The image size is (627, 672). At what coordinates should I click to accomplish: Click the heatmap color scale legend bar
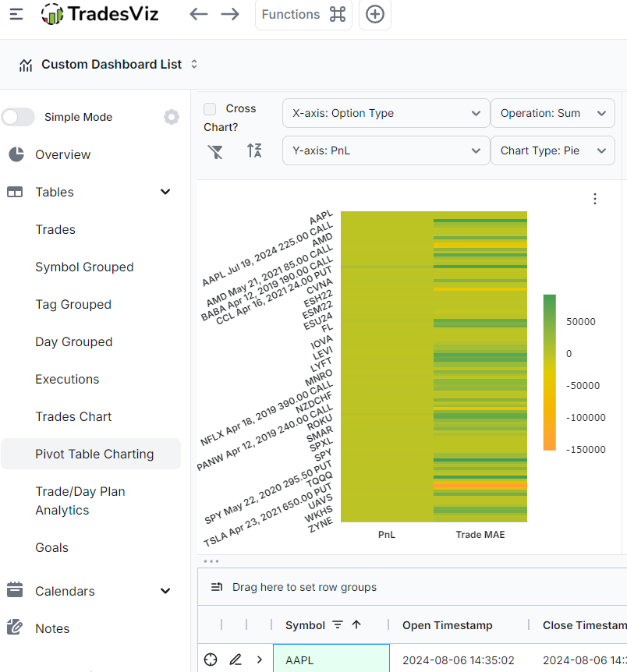coord(549,373)
